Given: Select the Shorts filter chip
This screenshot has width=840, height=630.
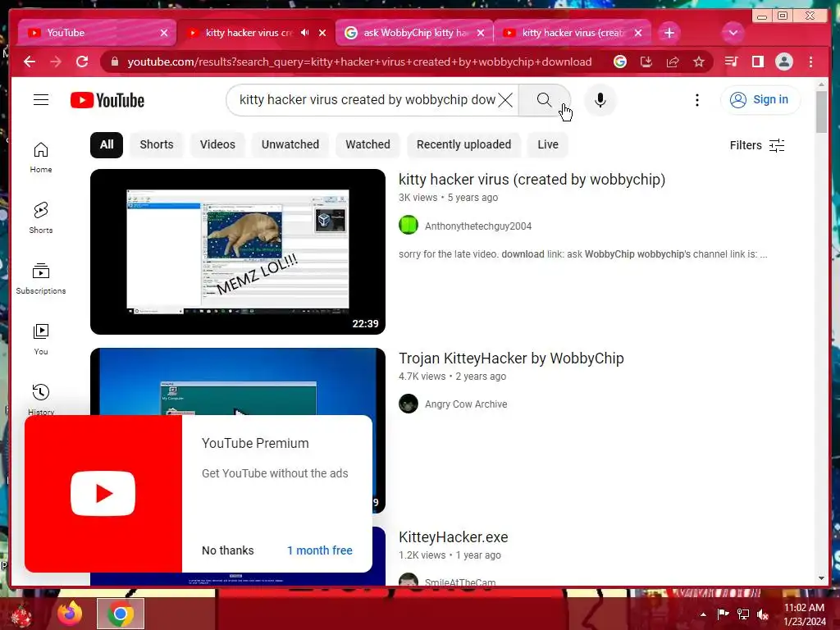Looking at the screenshot, I should [x=157, y=144].
